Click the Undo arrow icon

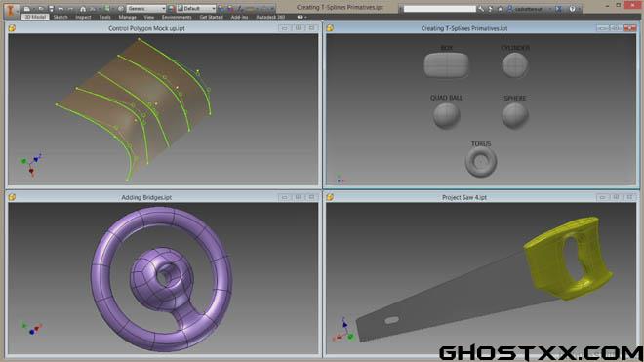[x=60, y=9]
